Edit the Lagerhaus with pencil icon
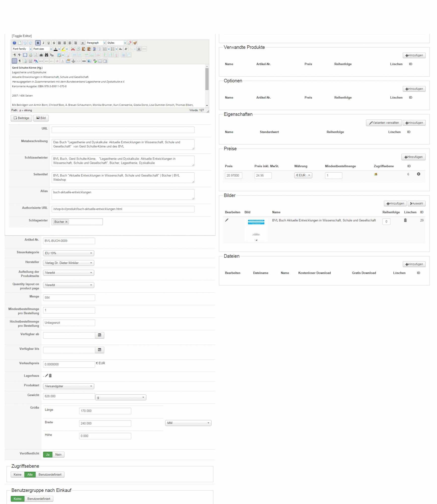Viewport: 437px width, 504px height. click(47, 375)
